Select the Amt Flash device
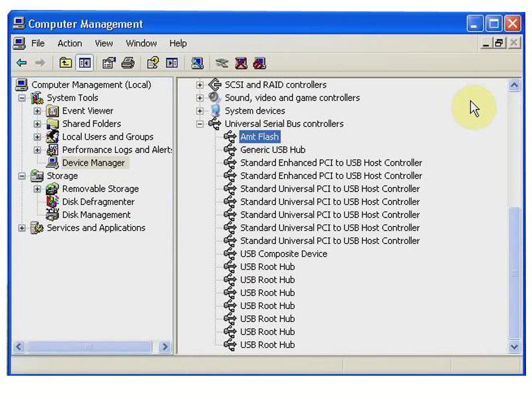The image size is (532, 399). [259, 137]
